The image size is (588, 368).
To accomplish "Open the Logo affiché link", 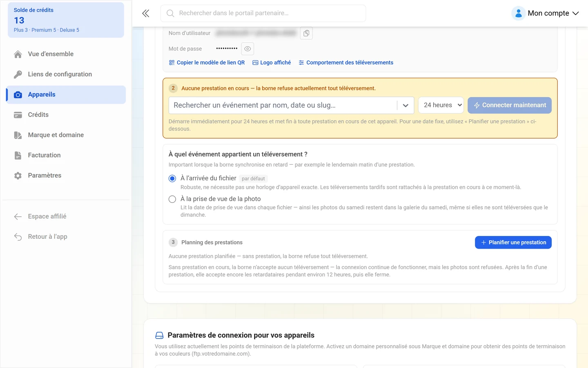I will pos(272,63).
